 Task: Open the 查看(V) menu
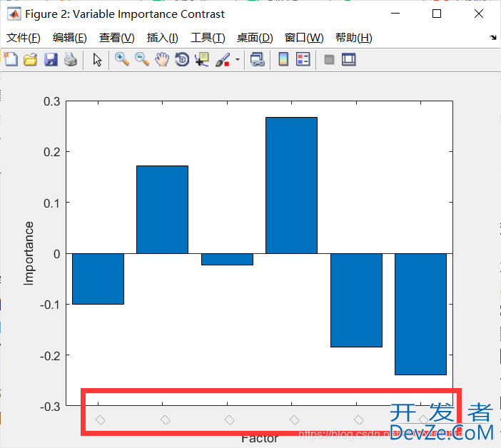116,38
